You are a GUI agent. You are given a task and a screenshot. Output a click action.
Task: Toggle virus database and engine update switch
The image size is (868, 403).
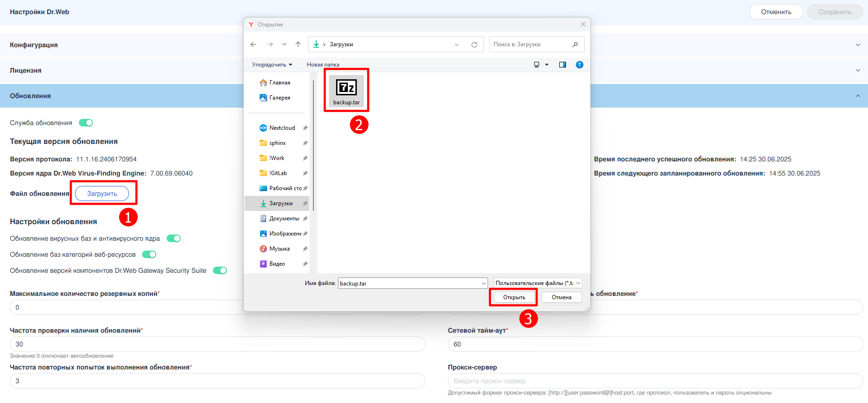click(174, 238)
